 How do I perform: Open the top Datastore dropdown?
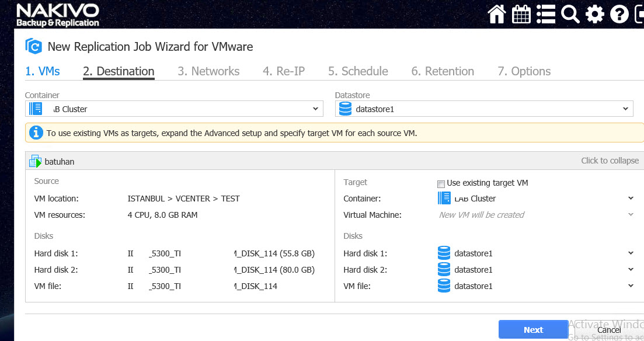pyautogui.click(x=484, y=109)
